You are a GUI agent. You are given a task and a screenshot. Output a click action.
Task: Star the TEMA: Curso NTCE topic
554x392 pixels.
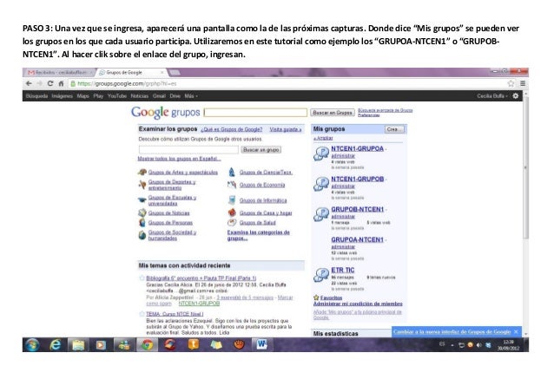(x=142, y=314)
